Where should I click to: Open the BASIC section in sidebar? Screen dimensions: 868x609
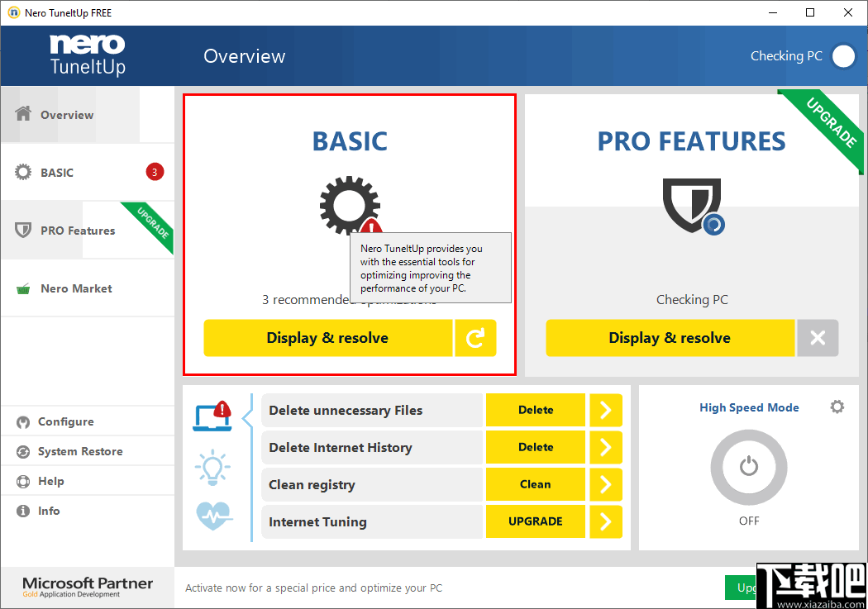point(88,173)
